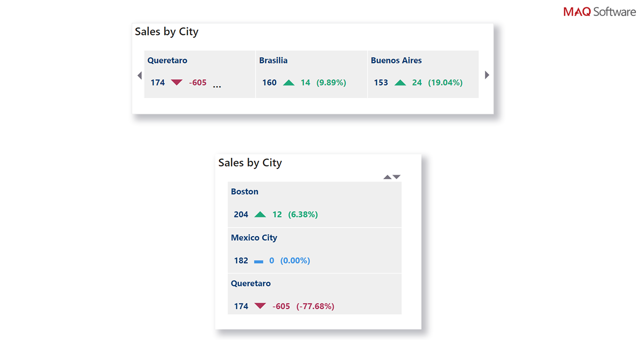This screenshot has height=362, width=644.
Task: Click the Sales by City title of horizontal ticker
Action: [x=166, y=32]
